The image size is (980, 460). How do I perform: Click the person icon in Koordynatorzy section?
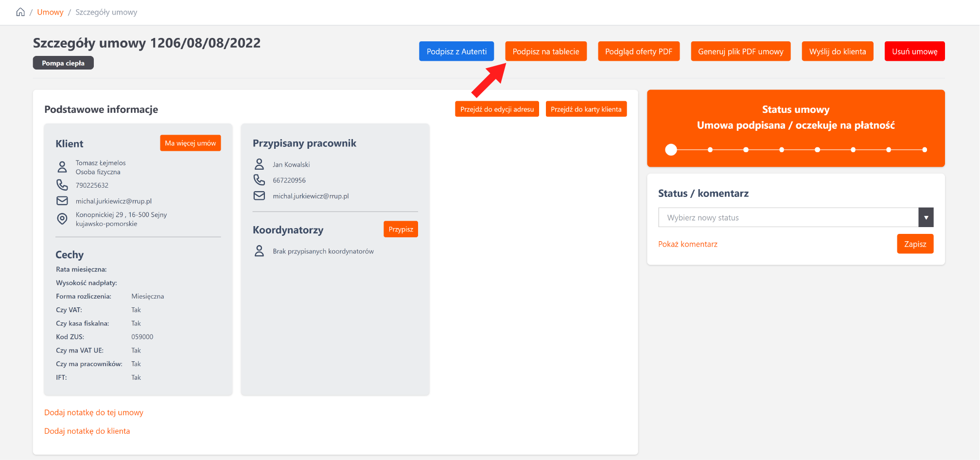click(x=260, y=251)
